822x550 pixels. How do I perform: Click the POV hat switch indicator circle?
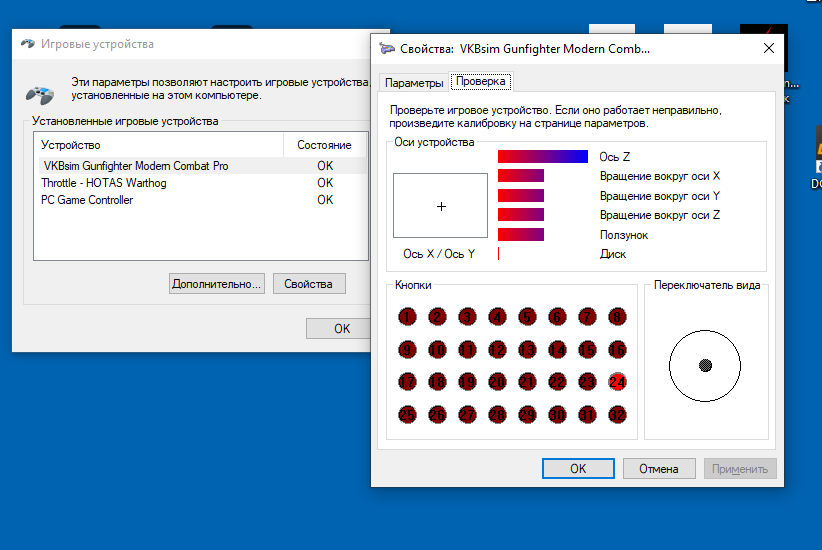(705, 365)
